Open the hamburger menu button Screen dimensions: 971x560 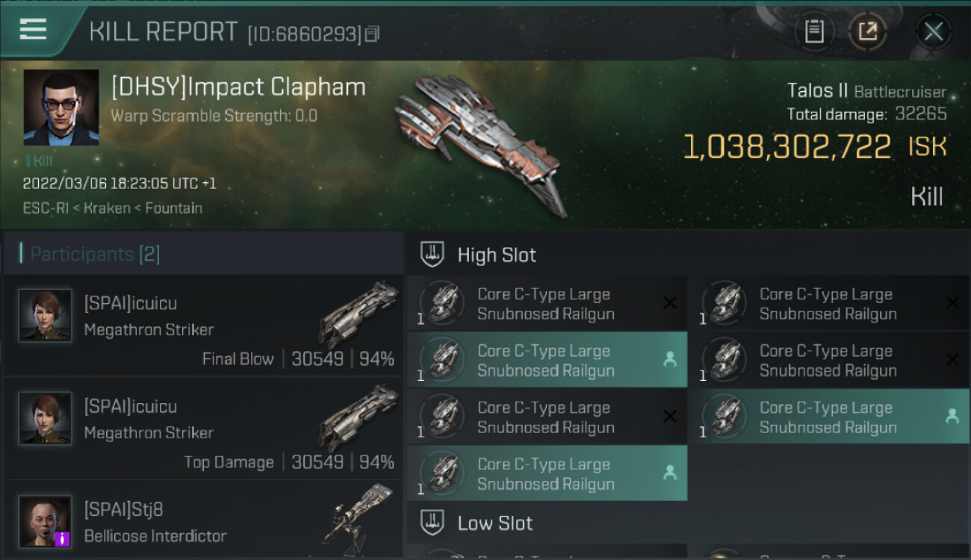pos(34,30)
